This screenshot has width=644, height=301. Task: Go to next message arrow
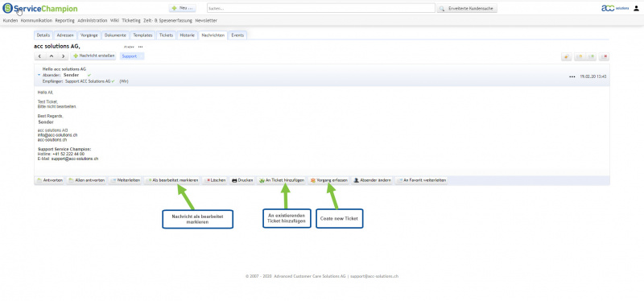pos(63,56)
